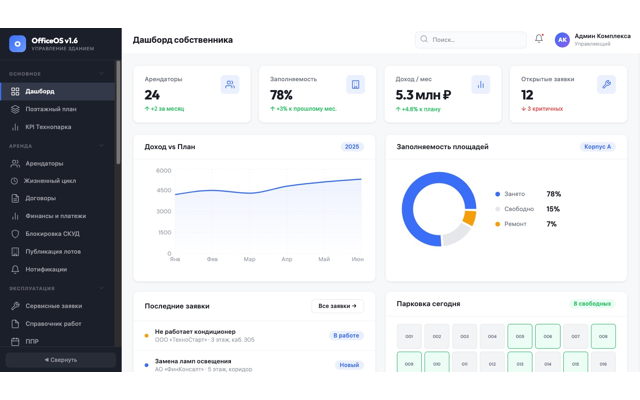This screenshot has height=400, width=640.
Task: Click the OfficeOS logo icon
Action: [18, 44]
